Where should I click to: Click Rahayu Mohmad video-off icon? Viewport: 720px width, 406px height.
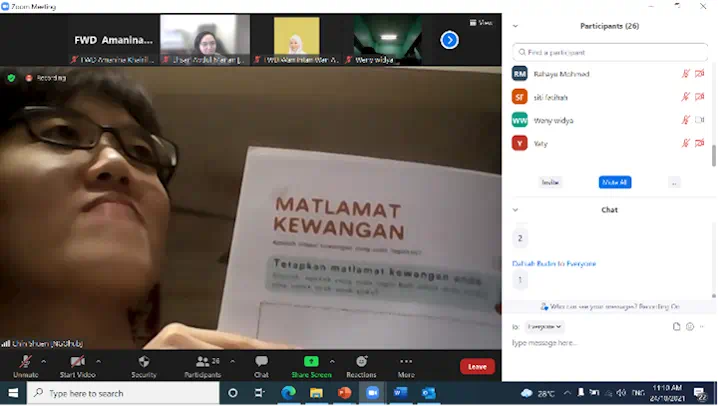(699, 73)
